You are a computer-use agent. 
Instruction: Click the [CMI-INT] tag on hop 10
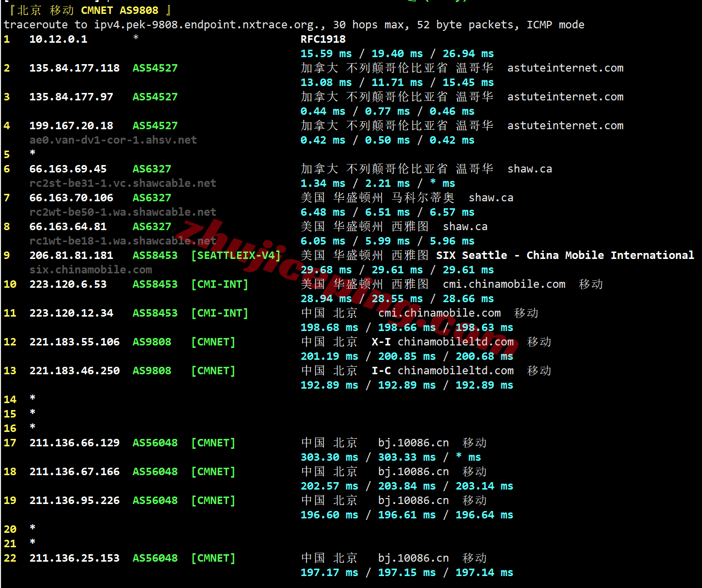220,284
